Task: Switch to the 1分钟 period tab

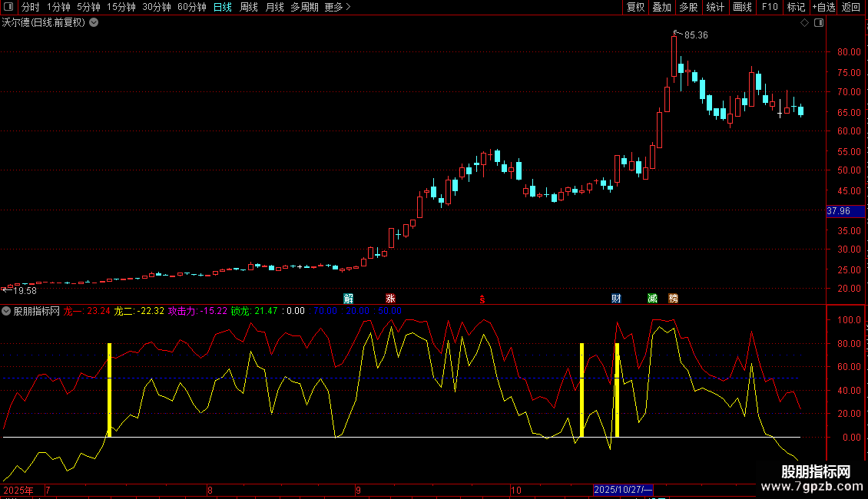Action: pyautogui.click(x=58, y=7)
